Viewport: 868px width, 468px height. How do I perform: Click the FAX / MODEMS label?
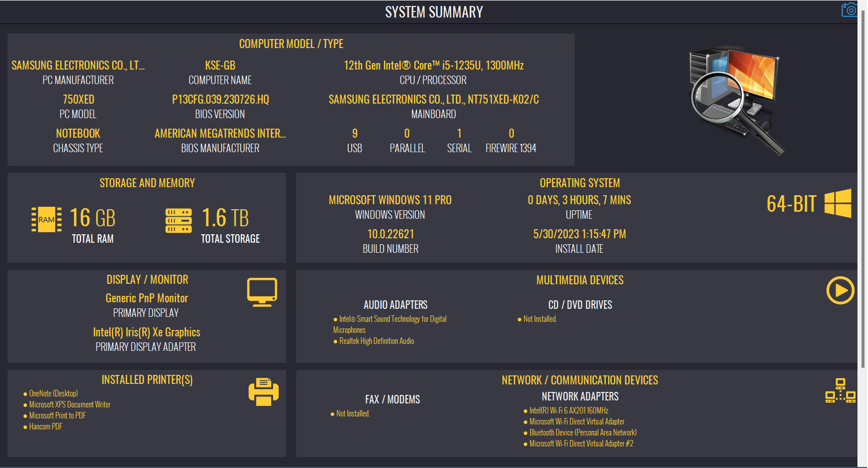pyautogui.click(x=393, y=399)
